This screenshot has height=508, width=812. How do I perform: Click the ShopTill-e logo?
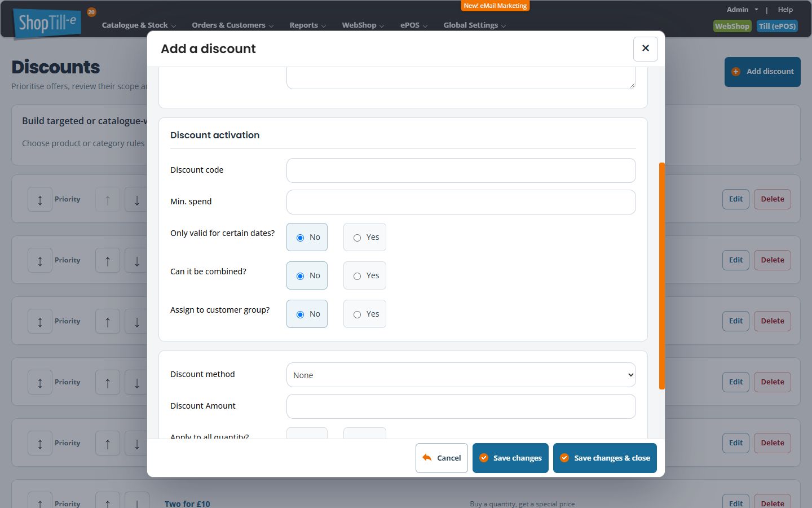(47, 24)
